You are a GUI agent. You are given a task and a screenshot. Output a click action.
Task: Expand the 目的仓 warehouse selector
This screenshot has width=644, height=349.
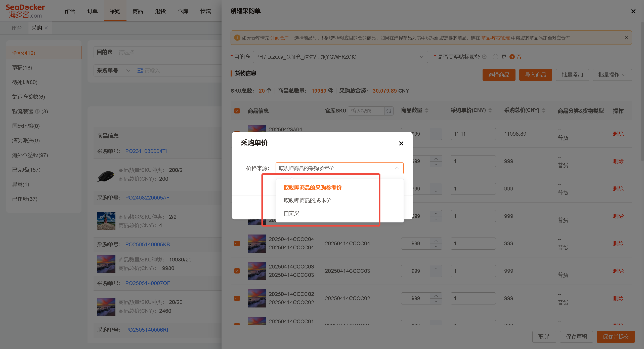click(x=340, y=57)
